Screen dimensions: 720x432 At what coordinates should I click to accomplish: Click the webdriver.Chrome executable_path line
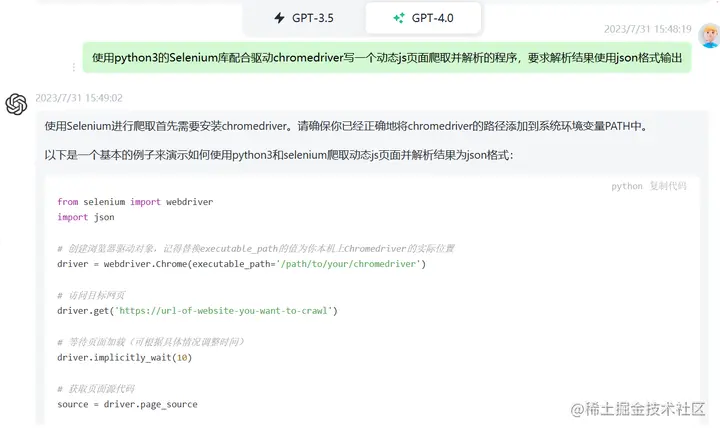[242, 264]
